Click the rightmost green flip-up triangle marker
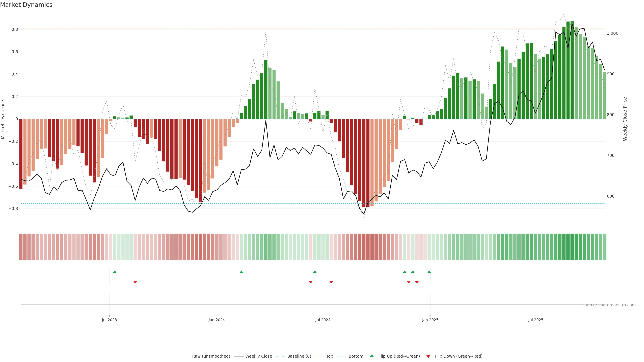 pyautogui.click(x=429, y=272)
